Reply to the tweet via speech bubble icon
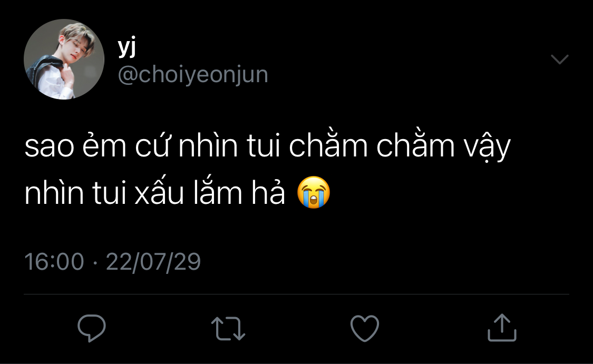This screenshot has height=364, width=593. click(x=92, y=328)
